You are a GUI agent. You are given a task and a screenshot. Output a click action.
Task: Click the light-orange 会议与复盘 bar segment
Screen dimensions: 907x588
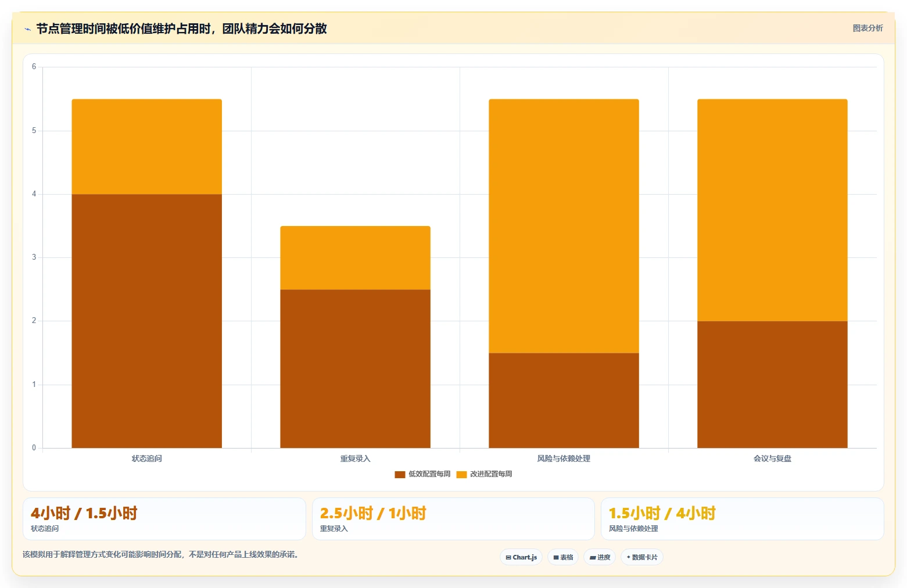[x=772, y=210]
